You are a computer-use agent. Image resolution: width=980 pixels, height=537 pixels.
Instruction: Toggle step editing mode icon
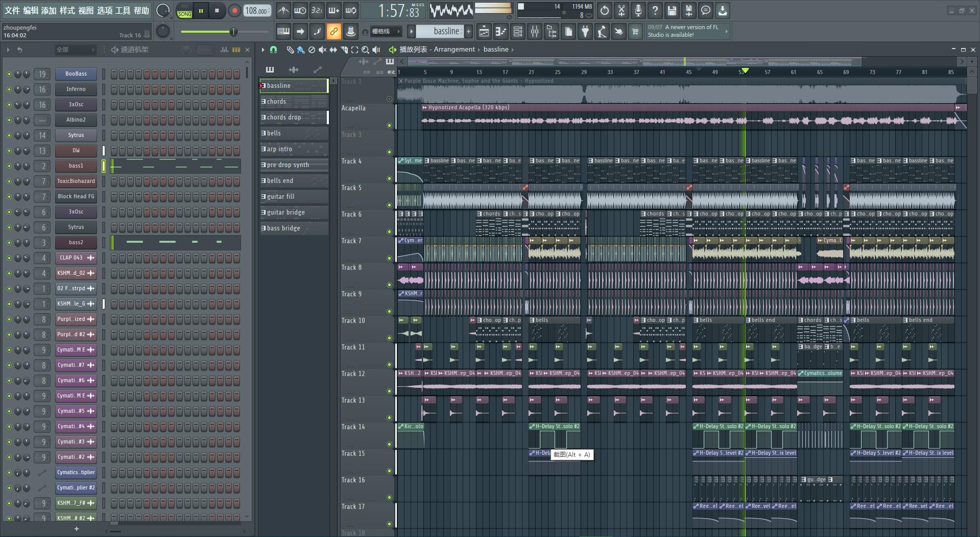click(317, 32)
